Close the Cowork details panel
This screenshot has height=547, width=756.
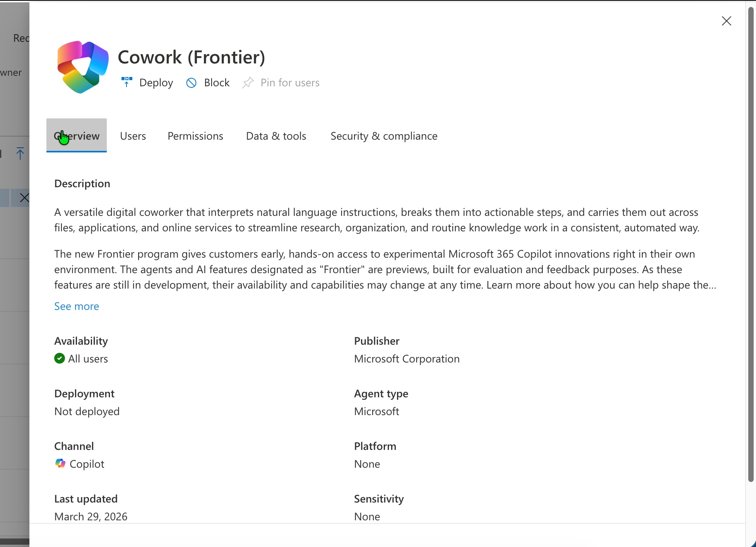(x=726, y=21)
